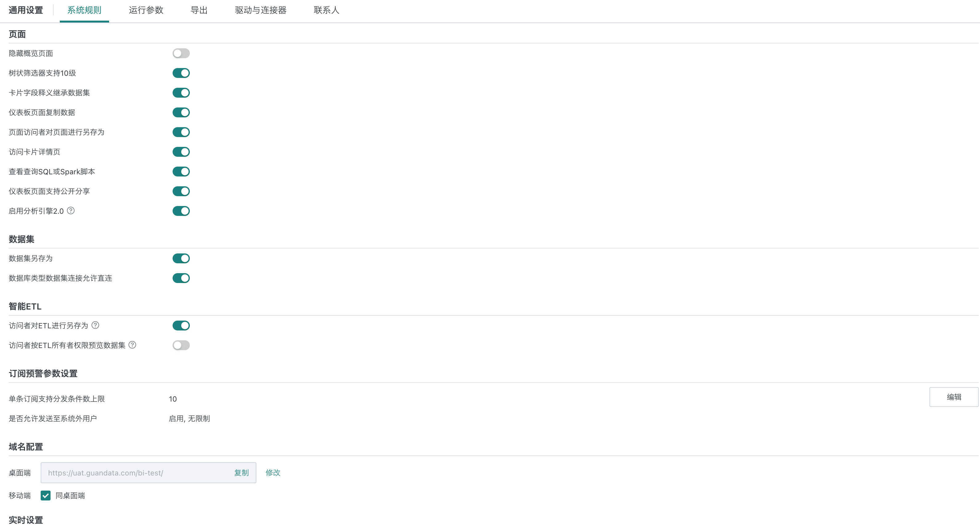The width and height of the screenshot is (980, 526).
Task: Click 是否允许发送至系统外用户 label
Action: pos(53,419)
